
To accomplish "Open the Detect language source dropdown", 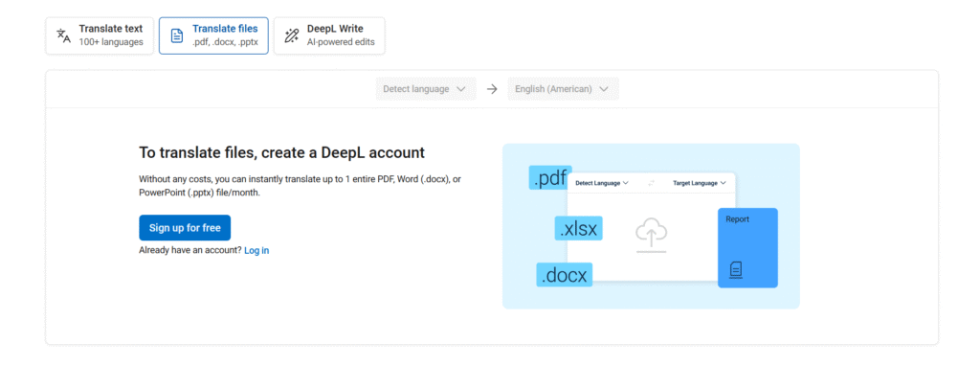I will point(426,89).
